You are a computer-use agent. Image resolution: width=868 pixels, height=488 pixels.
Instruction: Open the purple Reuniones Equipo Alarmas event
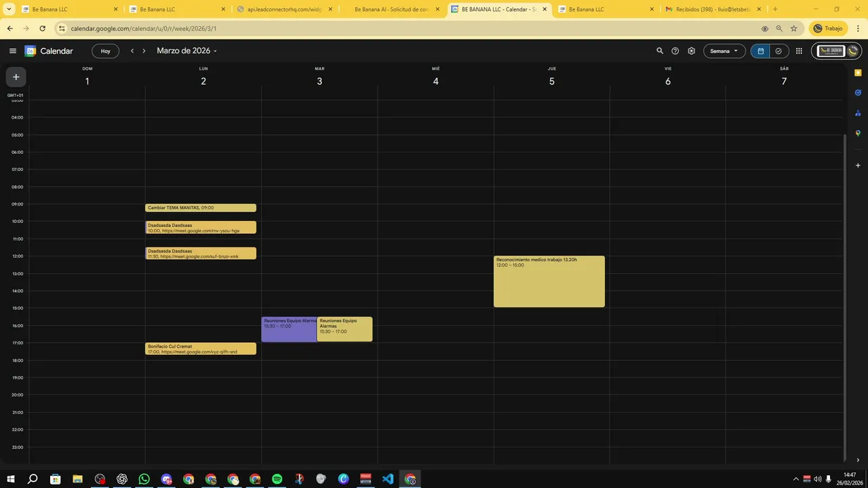pyautogui.click(x=289, y=329)
